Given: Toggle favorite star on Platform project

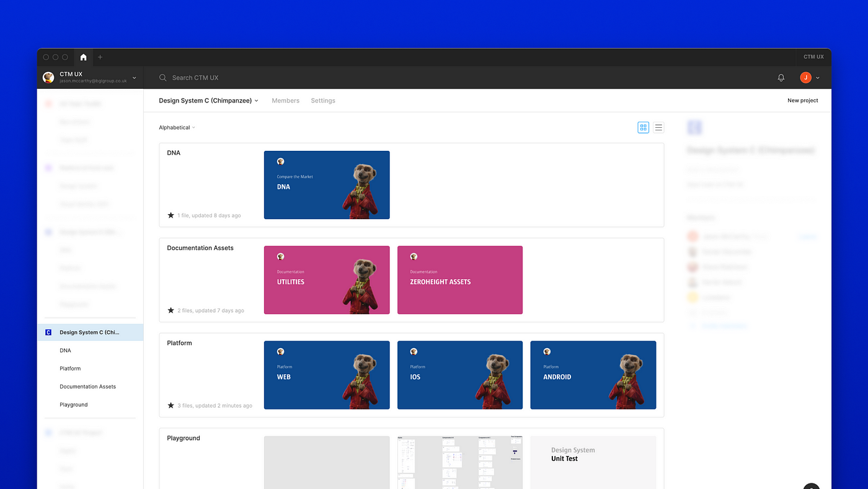Looking at the screenshot, I should (171, 405).
